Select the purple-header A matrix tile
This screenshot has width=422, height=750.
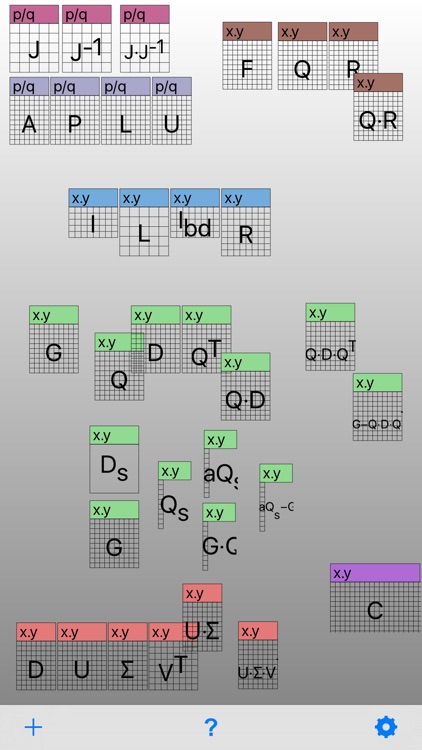click(x=29, y=111)
